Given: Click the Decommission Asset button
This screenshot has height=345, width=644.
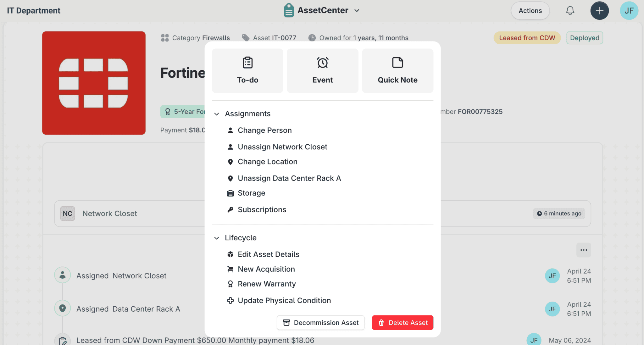Looking at the screenshot, I should [x=320, y=323].
